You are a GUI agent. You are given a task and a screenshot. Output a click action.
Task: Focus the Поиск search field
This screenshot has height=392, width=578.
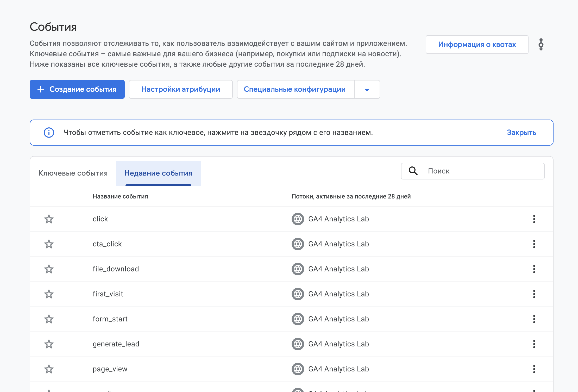tap(473, 171)
